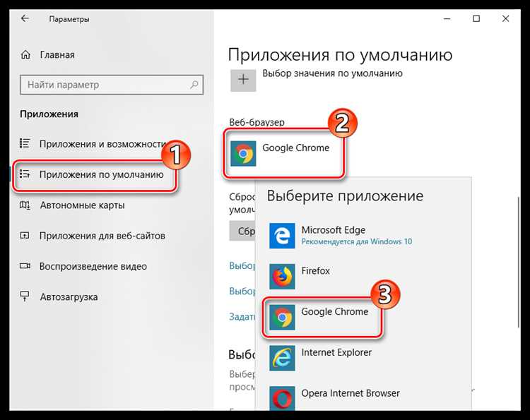Click the Выберите приложение popup title
This screenshot has height=420, width=530.
click(345, 196)
